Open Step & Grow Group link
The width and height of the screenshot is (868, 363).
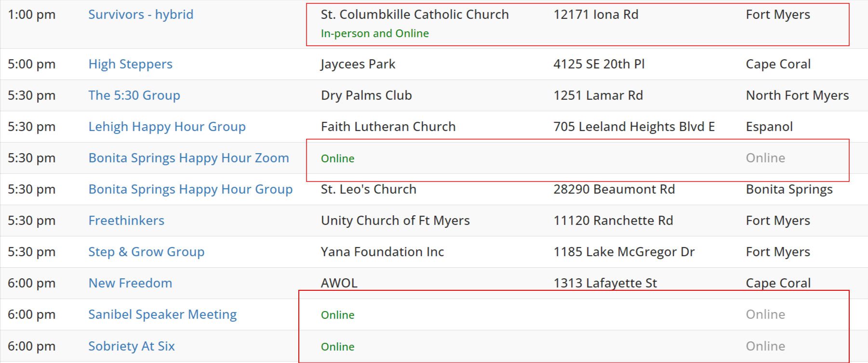click(146, 252)
